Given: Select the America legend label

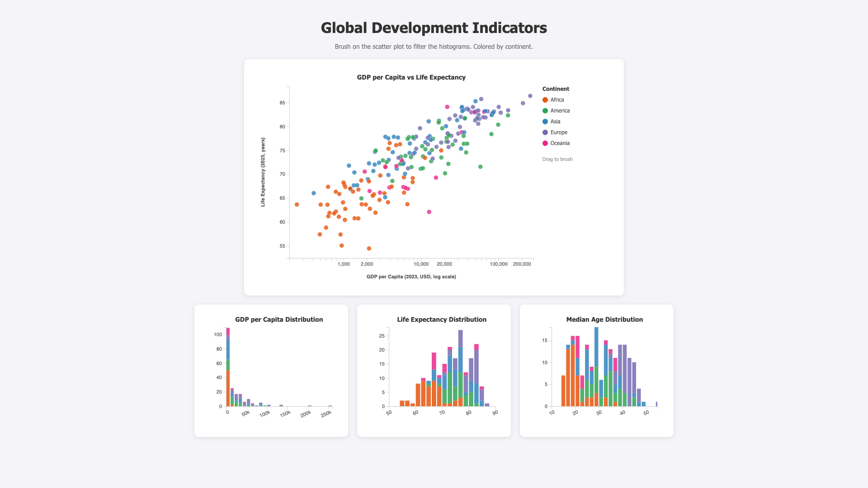Looking at the screenshot, I should (560, 111).
